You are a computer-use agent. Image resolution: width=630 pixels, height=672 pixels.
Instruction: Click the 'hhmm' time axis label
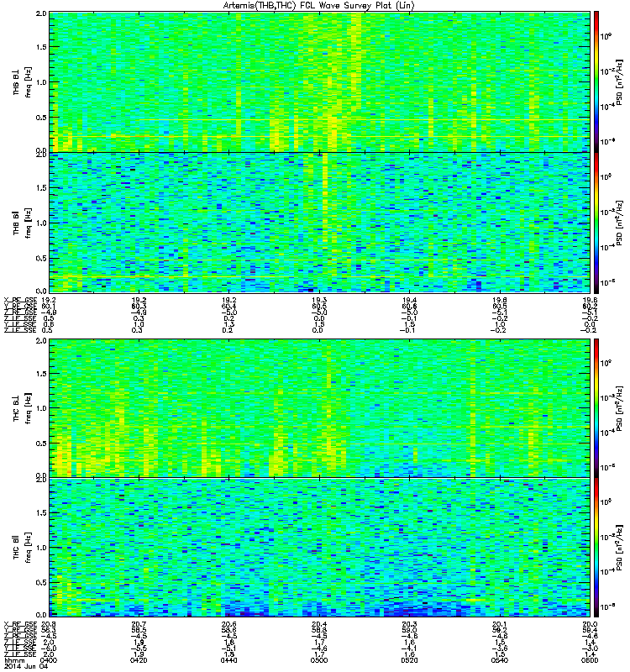(13, 660)
